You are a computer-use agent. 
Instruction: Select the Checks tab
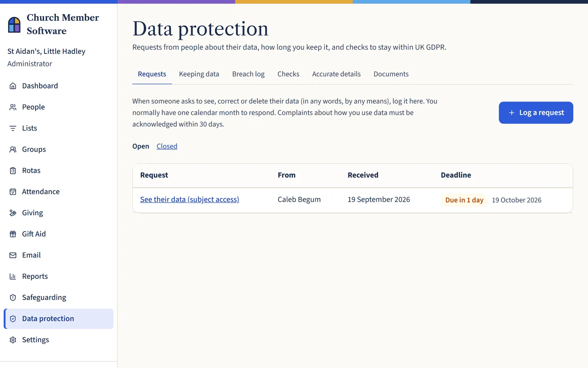click(288, 74)
